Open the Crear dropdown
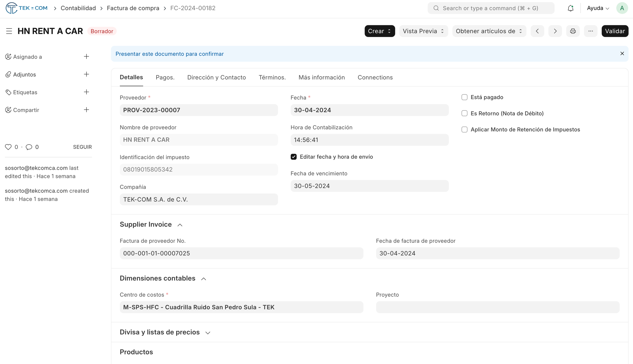 pyautogui.click(x=379, y=31)
